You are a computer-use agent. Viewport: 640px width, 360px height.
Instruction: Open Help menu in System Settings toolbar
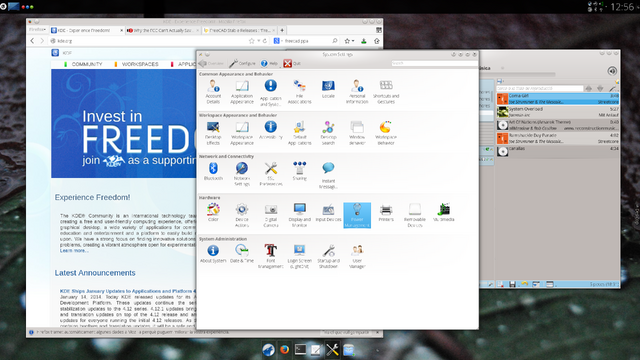(269, 63)
